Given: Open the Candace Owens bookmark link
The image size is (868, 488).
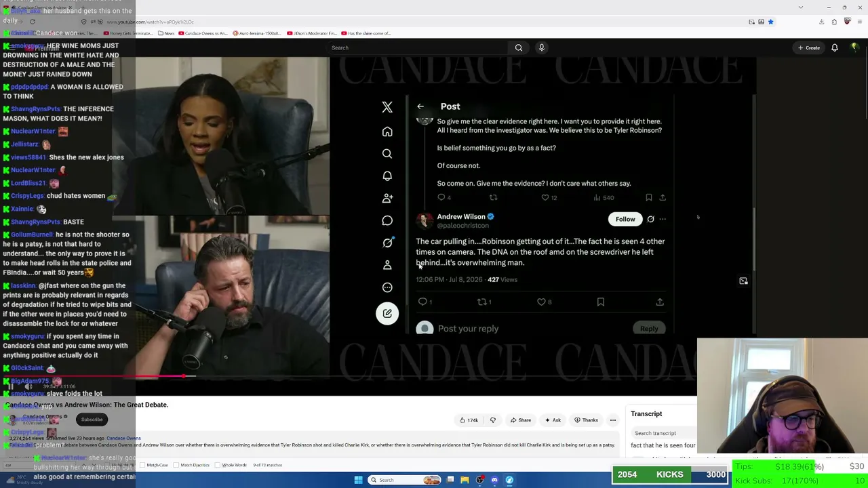Looking at the screenshot, I should [x=204, y=33].
